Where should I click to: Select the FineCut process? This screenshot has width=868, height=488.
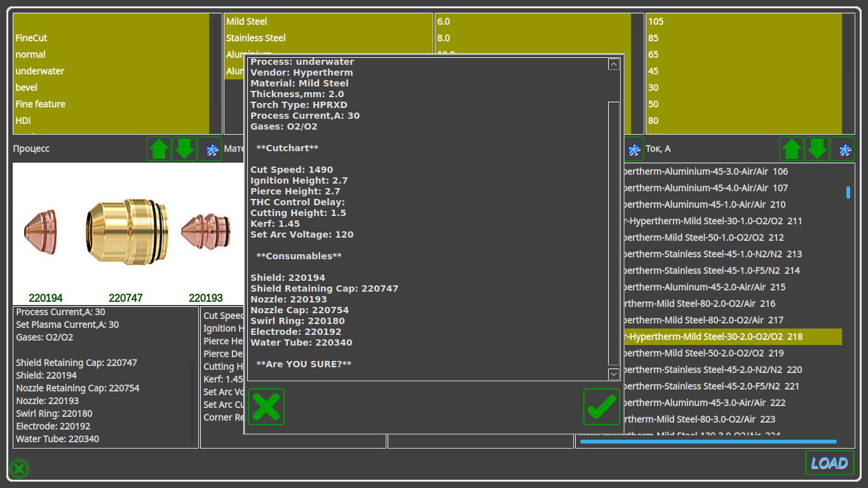coord(32,38)
